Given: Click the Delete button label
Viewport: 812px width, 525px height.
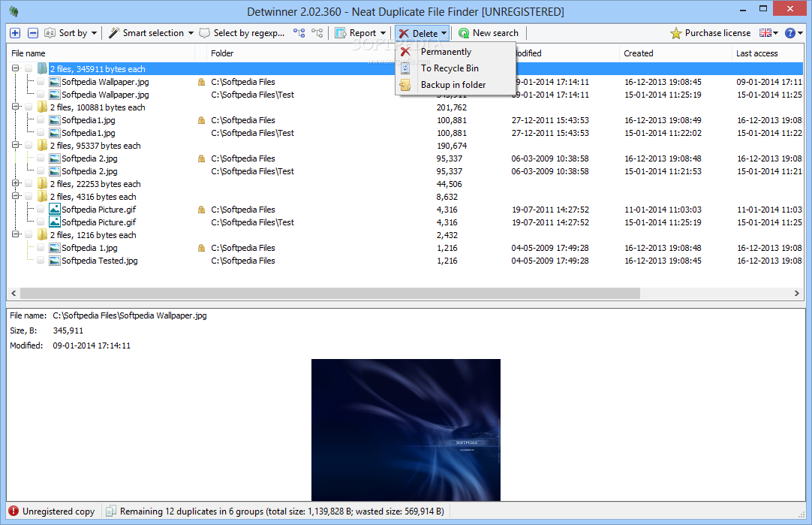Looking at the screenshot, I should 426,34.
